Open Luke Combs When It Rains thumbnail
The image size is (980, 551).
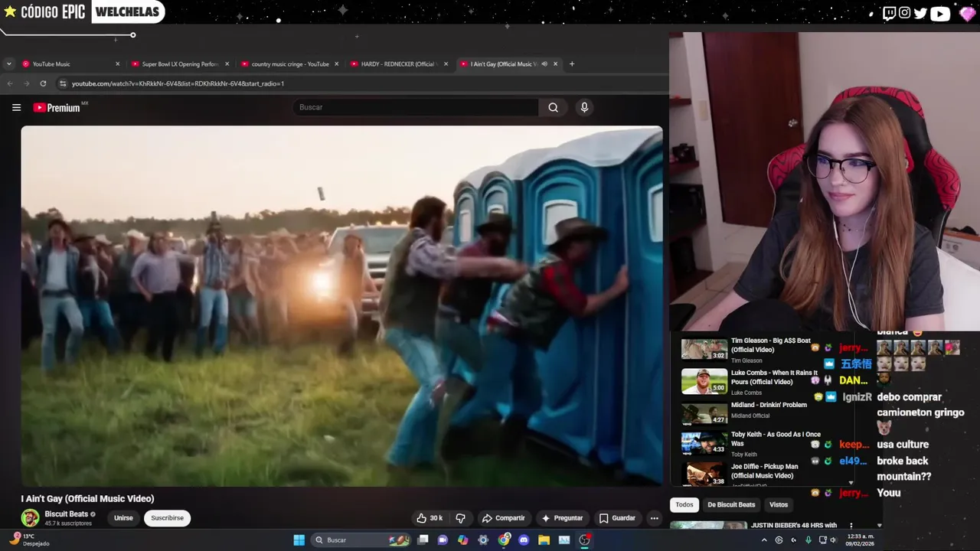pos(704,381)
